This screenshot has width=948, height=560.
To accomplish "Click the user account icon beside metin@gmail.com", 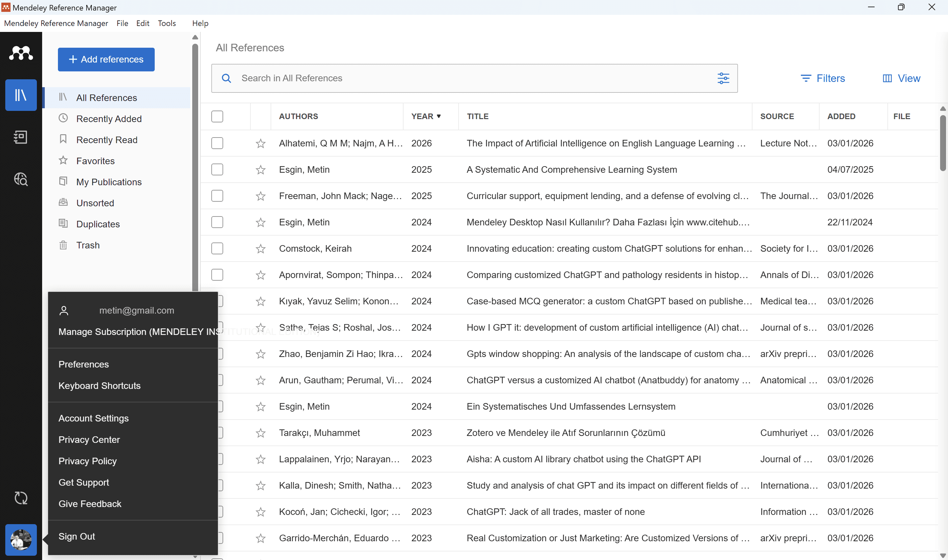I will pyautogui.click(x=64, y=311).
